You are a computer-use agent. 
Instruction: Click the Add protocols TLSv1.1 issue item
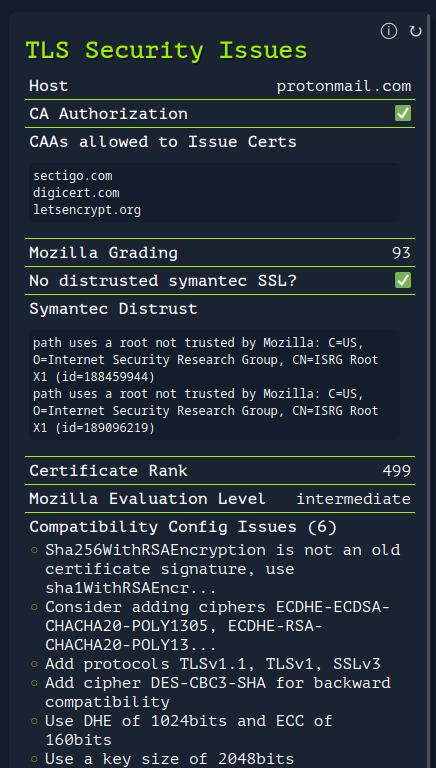(x=213, y=664)
